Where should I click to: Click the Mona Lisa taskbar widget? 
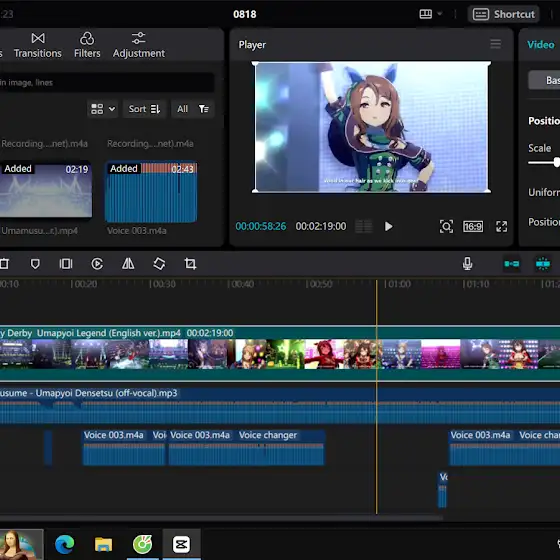[21, 544]
